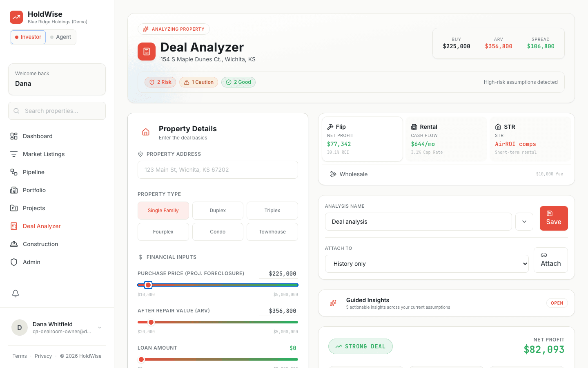The image size is (588, 368).
Task: Click the Wholesale handshake icon
Action: (333, 174)
